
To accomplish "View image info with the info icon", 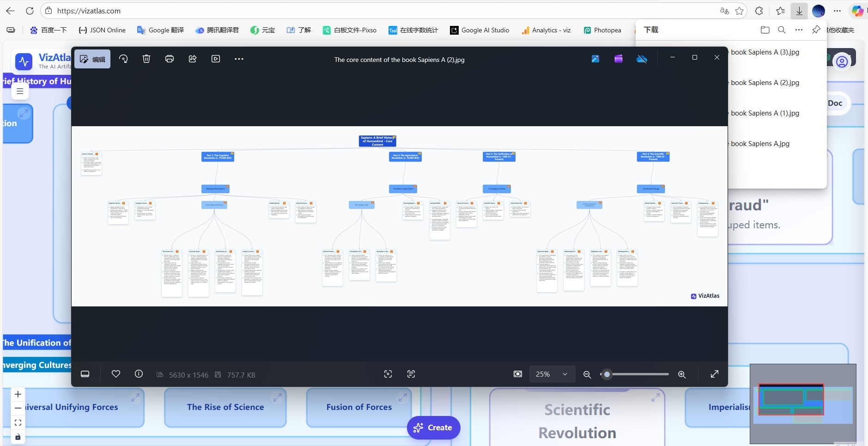I will coord(139,374).
